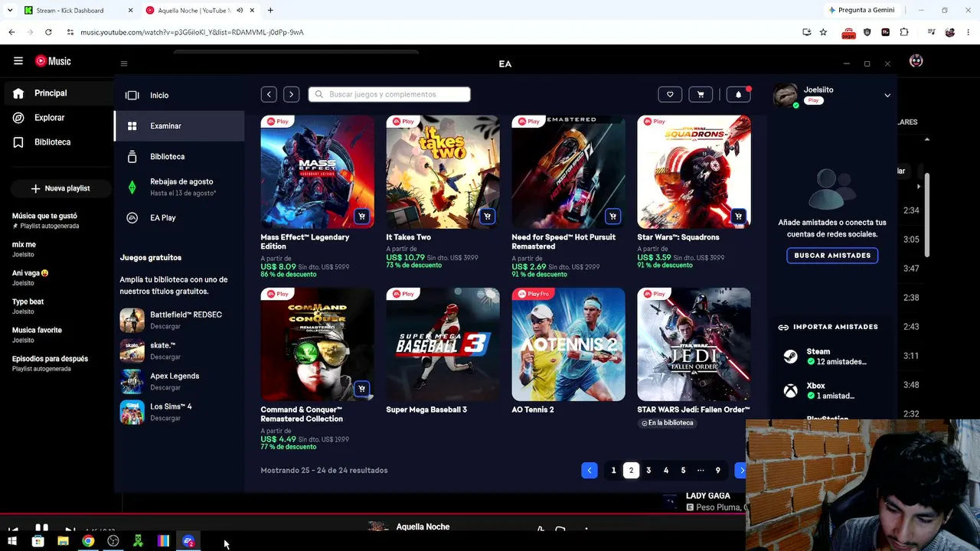Go back with EA app back arrow
This screenshot has height=551, width=980.
269,94
